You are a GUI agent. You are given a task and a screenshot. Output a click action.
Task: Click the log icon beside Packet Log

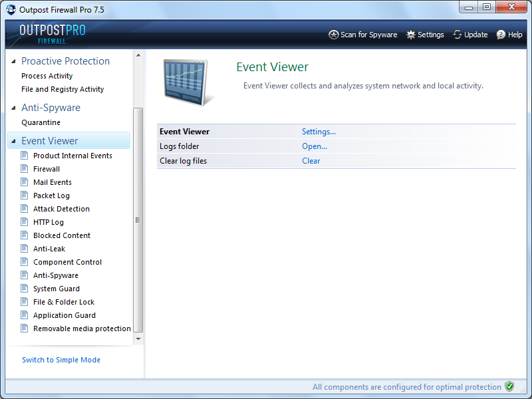(25, 196)
